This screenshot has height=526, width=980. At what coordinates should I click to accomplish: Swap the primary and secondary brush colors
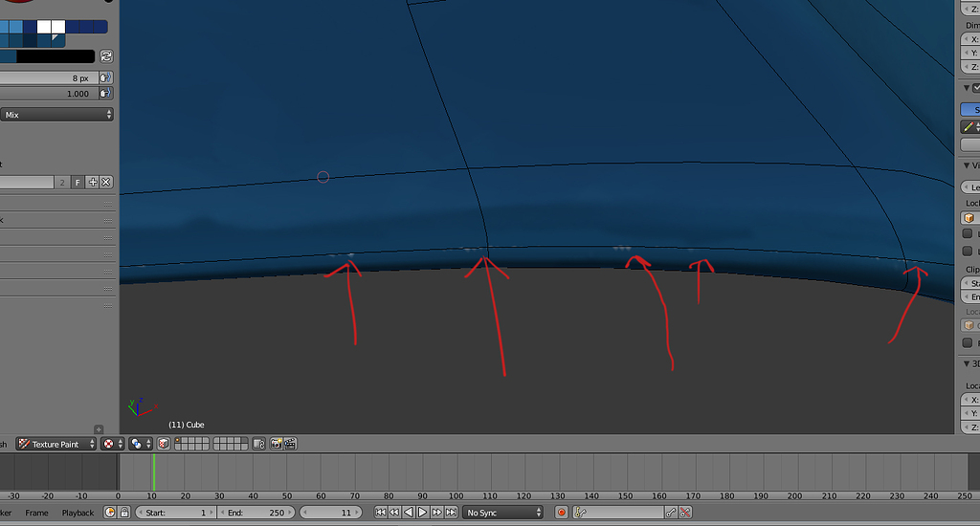click(106, 56)
